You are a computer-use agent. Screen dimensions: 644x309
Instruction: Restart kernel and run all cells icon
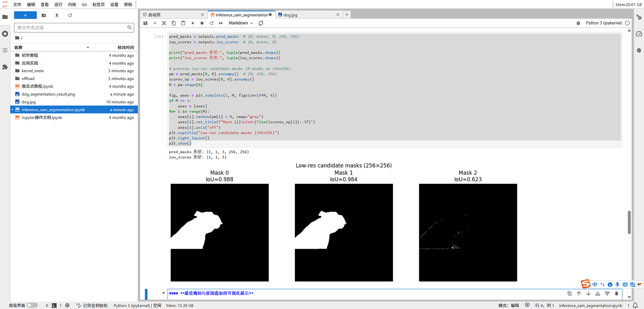[221, 23]
